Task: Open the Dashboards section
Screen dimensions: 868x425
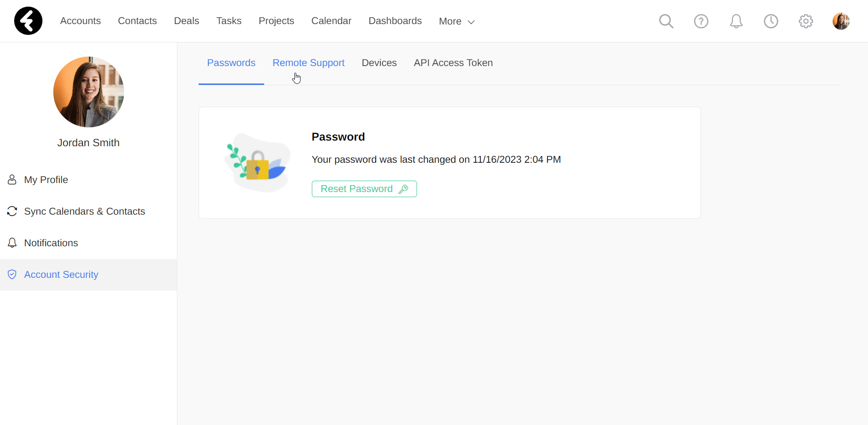Action: click(x=395, y=21)
